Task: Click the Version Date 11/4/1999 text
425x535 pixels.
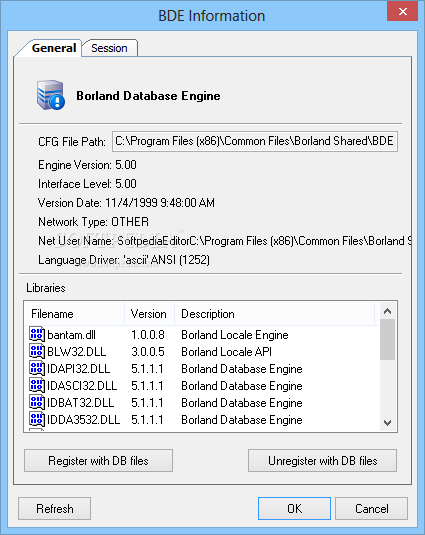Action: 126,203
